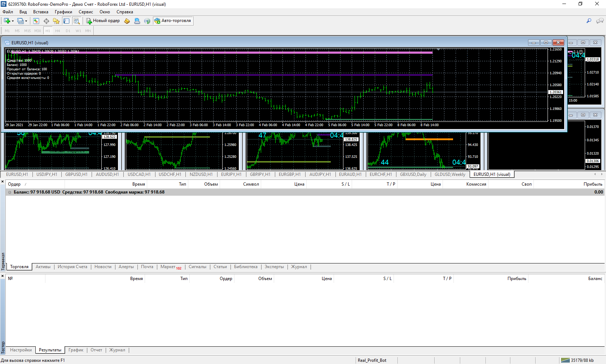Open the Navigator folder-star icon
This screenshot has height=364, width=606.
(x=56, y=21)
